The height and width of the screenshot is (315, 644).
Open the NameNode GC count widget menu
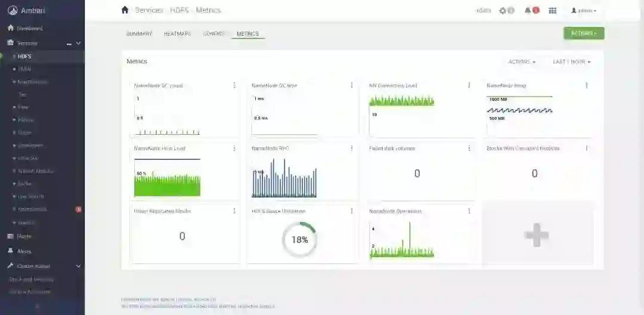[234, 85]
